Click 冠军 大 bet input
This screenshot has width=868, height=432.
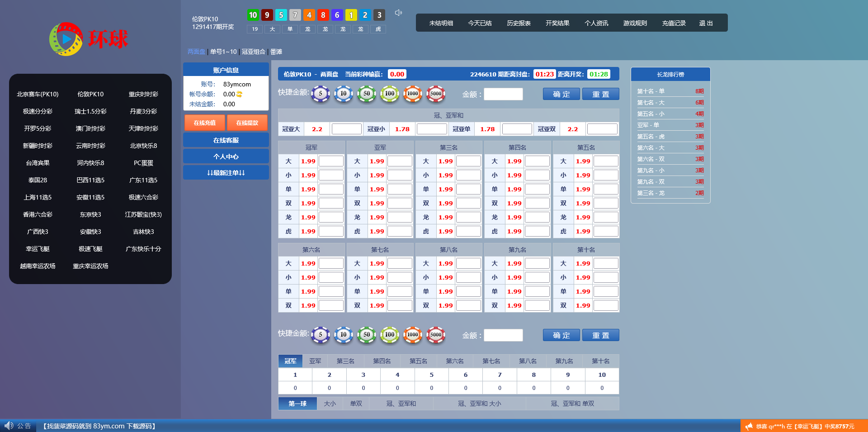[331, 161]
